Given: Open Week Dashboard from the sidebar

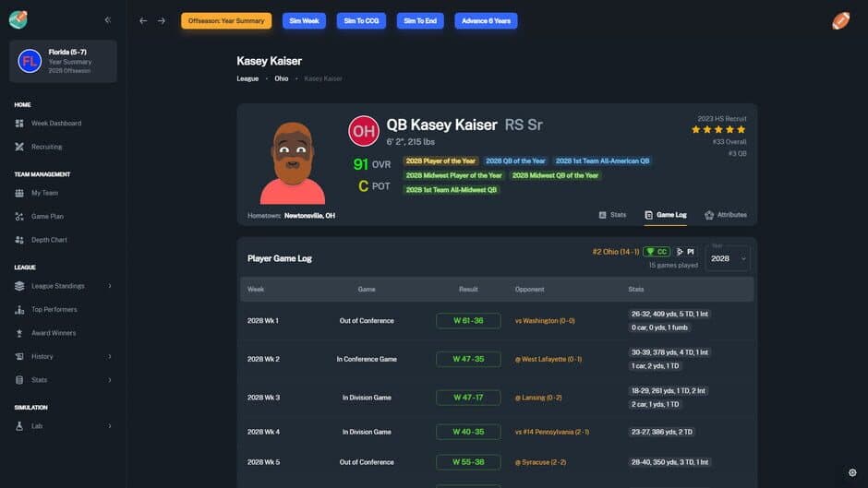Looking at the screenshot, I should tap(55, 123).
